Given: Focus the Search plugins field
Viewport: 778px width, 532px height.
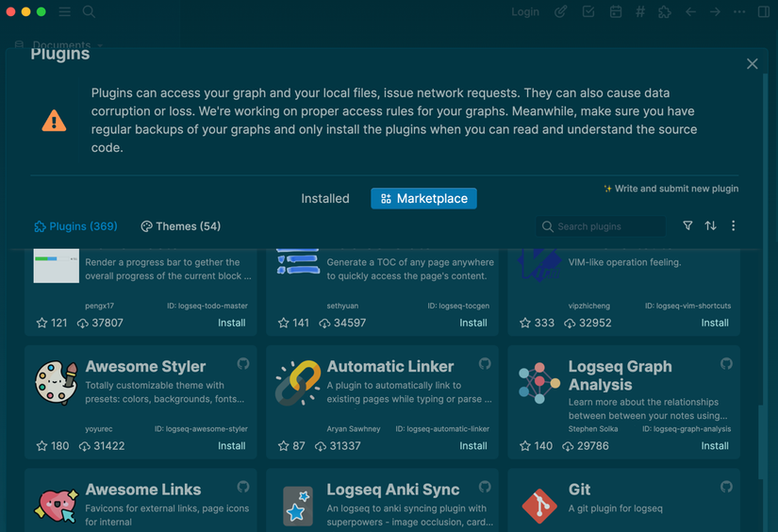Looking at the screenshot, I should [x=604, y=226].
